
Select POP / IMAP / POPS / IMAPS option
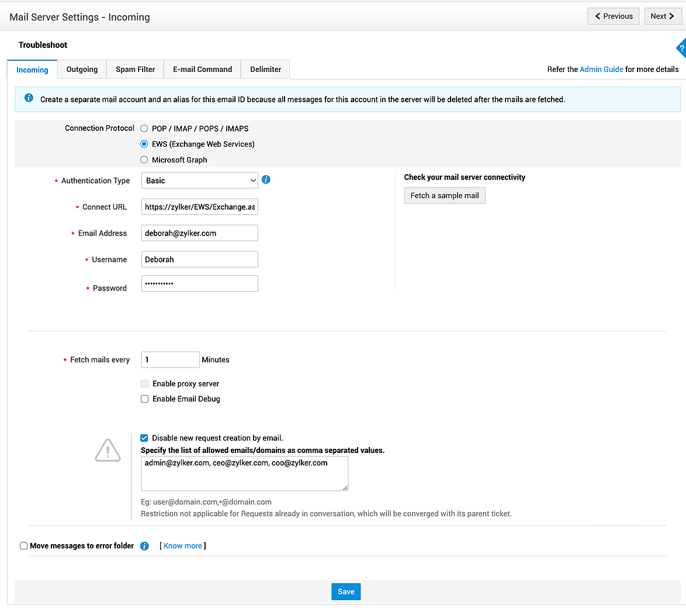coord(144,129)
